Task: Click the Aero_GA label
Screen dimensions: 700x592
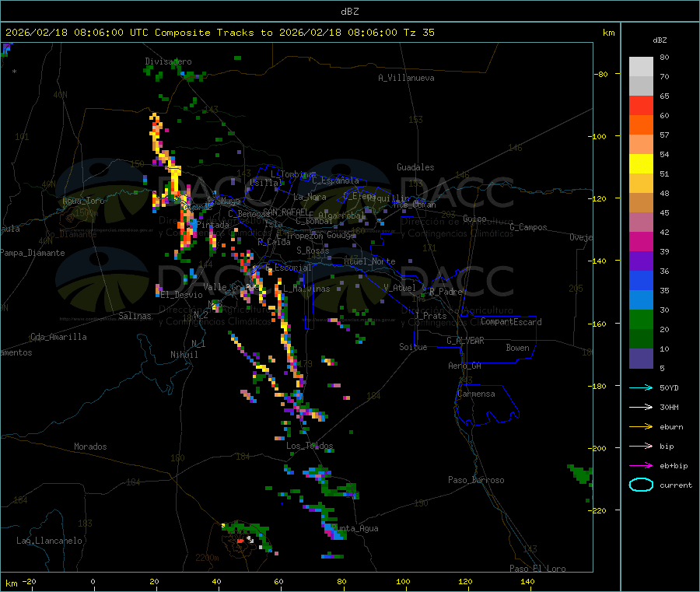Action: [464, 366]
